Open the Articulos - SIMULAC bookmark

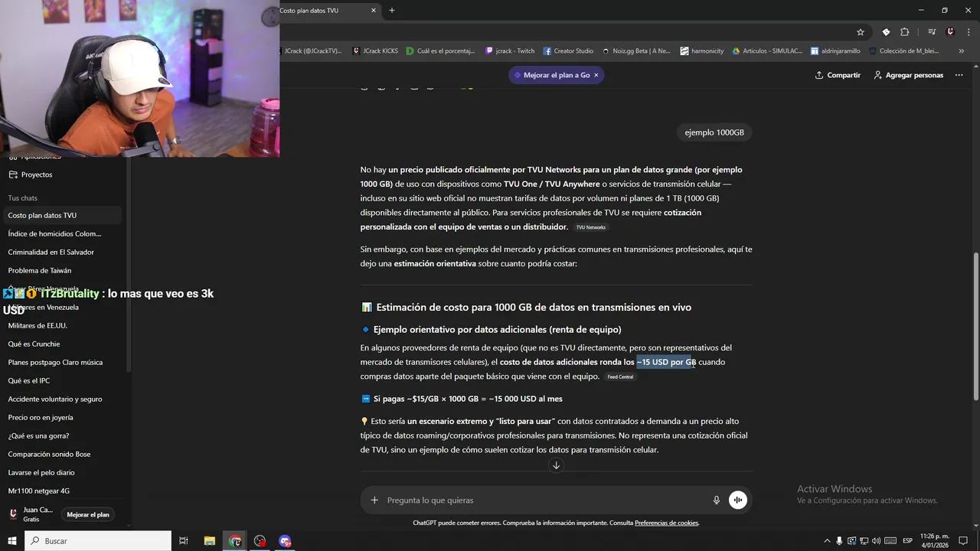click(x=767, y=51)
